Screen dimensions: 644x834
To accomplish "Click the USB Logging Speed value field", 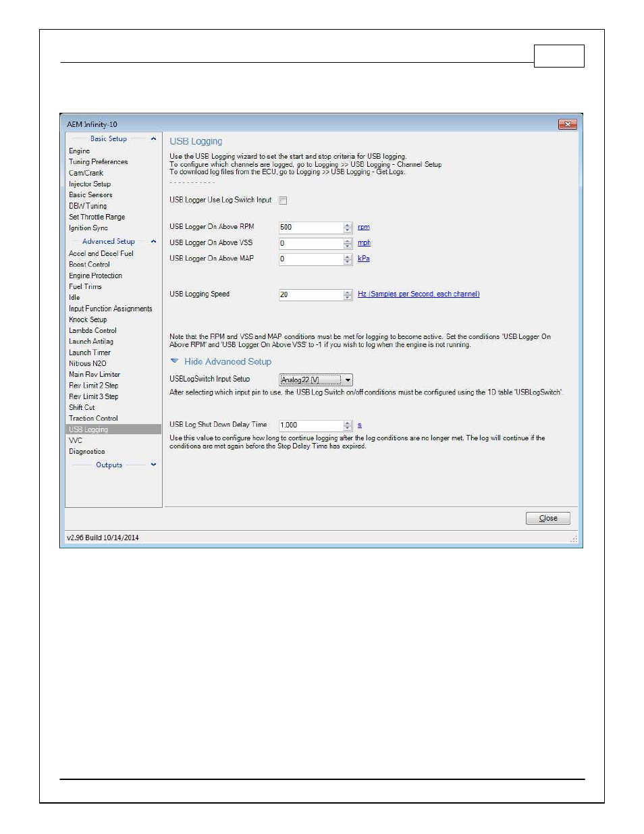I will coord(311,295).
